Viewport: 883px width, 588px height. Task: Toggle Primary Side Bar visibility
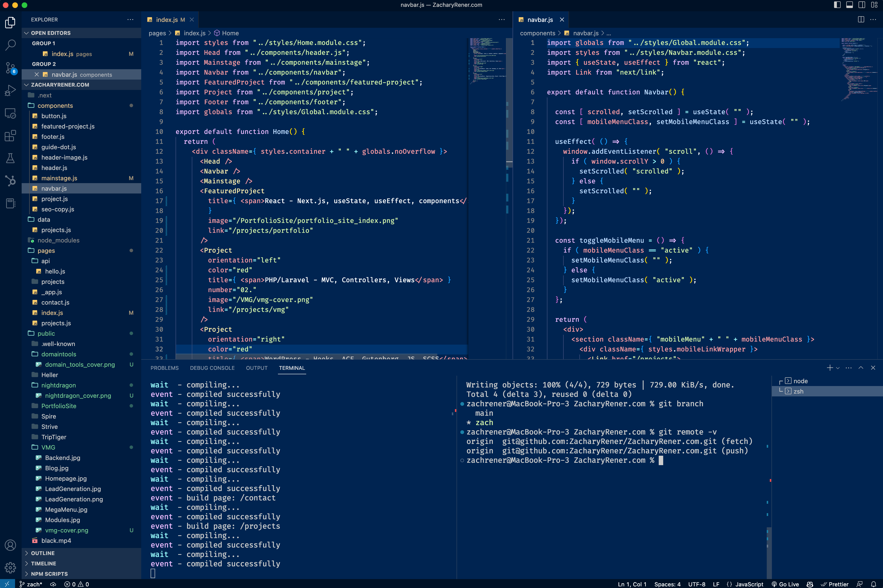click(x=837, y=5)
